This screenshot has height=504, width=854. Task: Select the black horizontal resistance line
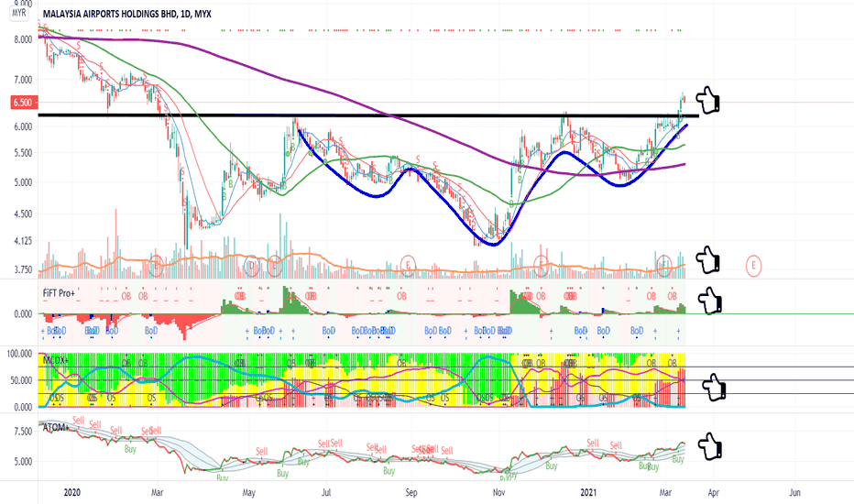(368, 115)
